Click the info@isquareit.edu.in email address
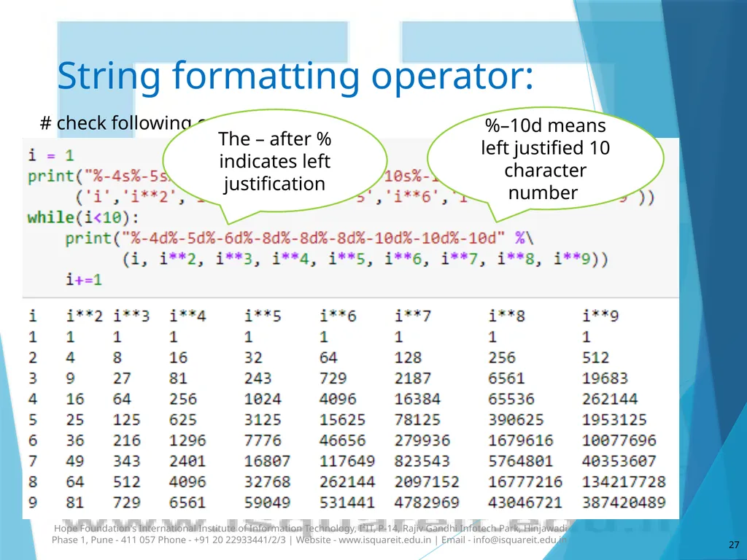747x560 pixels. tap(519, 540)
